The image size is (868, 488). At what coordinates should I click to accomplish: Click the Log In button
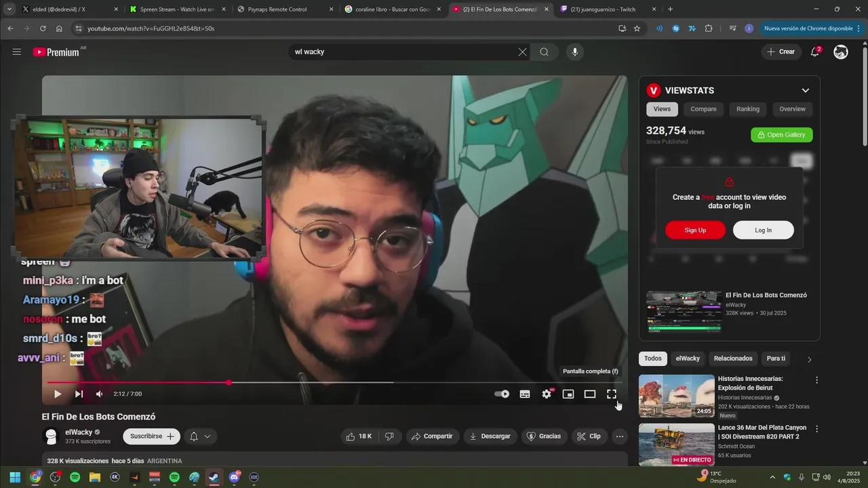tap(763, 230)
